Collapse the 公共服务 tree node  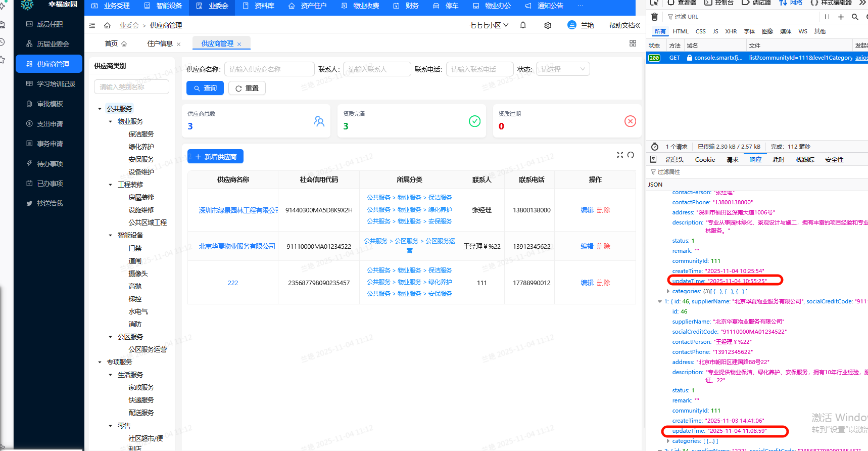[100, 109]
